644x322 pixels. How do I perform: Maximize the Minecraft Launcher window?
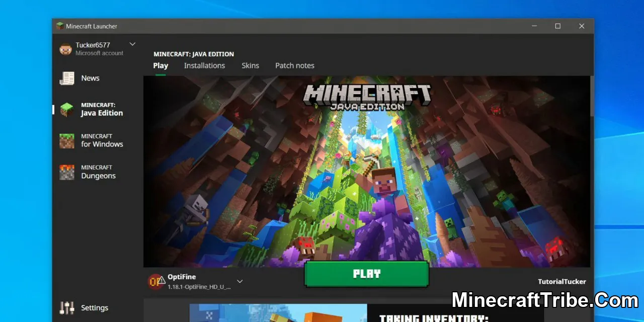(x=557, y=26)
